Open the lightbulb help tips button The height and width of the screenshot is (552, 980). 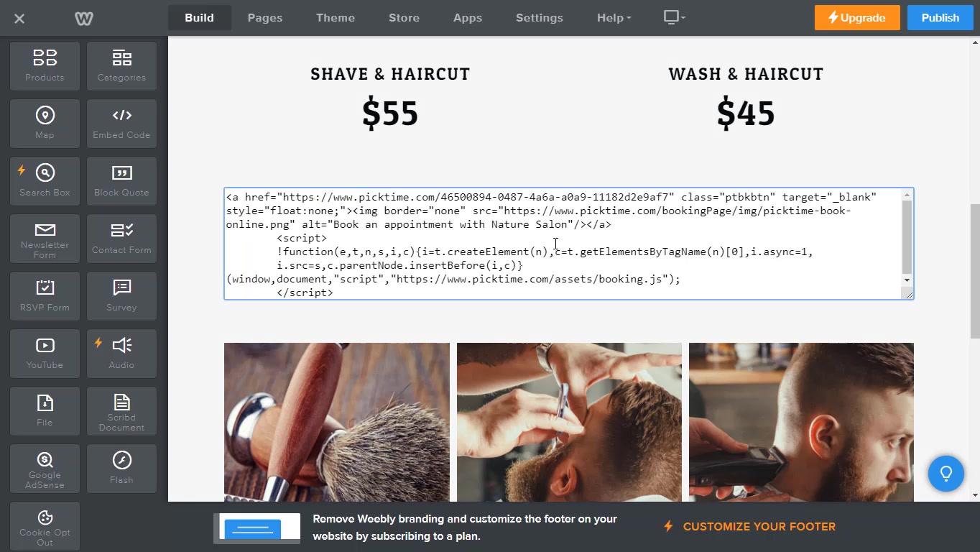pyautogui.click(x=946, y=473)
